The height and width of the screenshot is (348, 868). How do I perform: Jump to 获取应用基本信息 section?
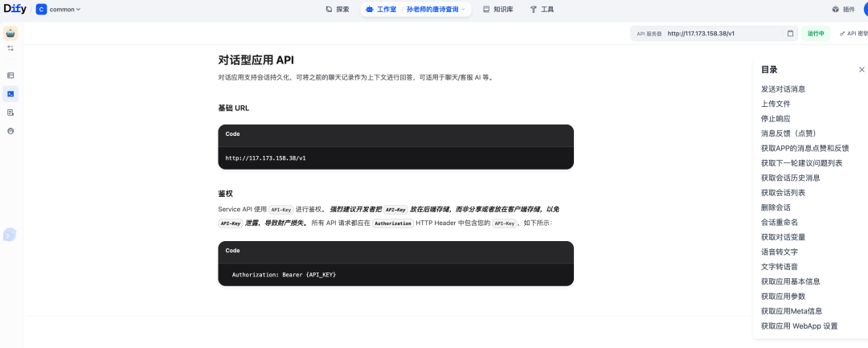tap(791, 281)
